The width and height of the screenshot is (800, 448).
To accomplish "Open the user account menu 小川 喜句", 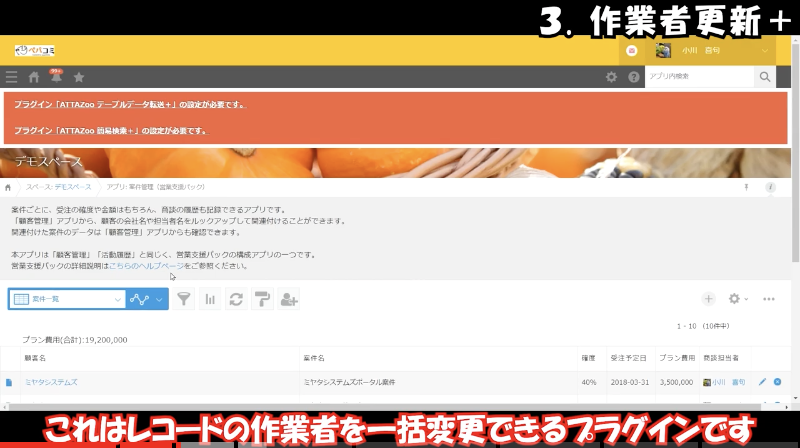I will 714,50.
